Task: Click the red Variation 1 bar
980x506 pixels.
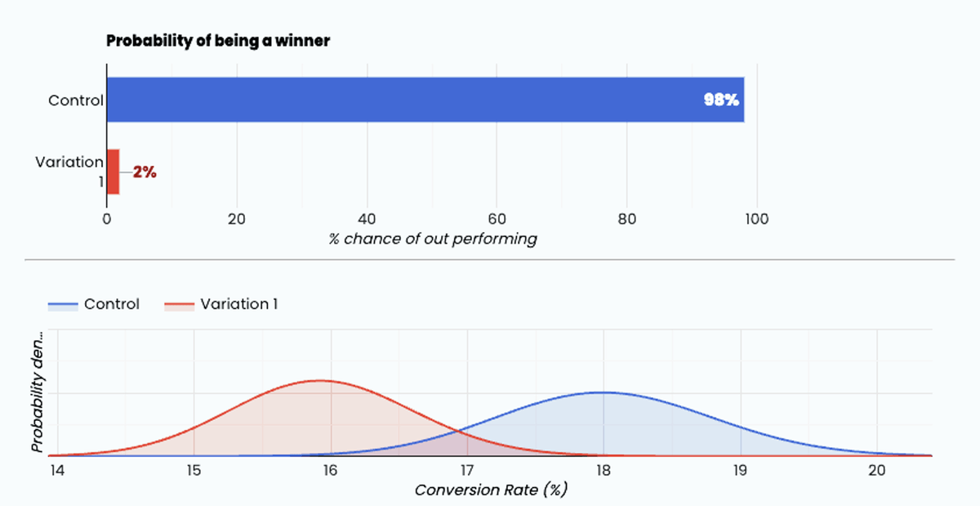Action: (x=114, y=172)
